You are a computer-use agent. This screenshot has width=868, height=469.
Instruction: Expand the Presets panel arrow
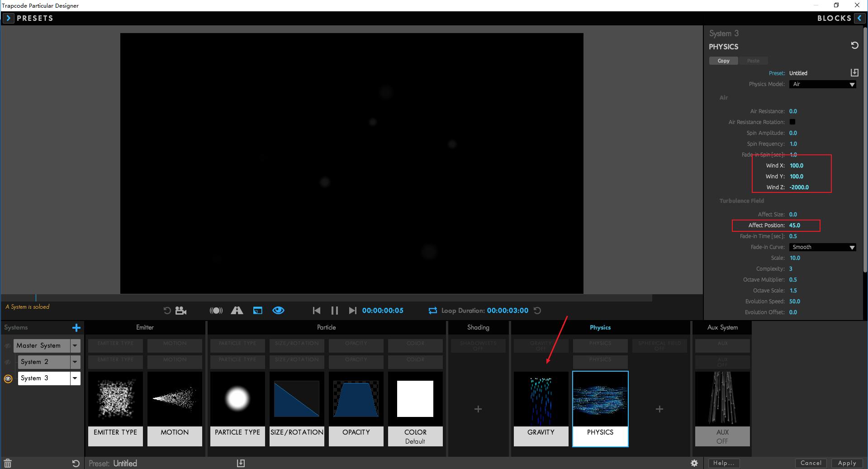pyautogui.click(x=9, y=18)
